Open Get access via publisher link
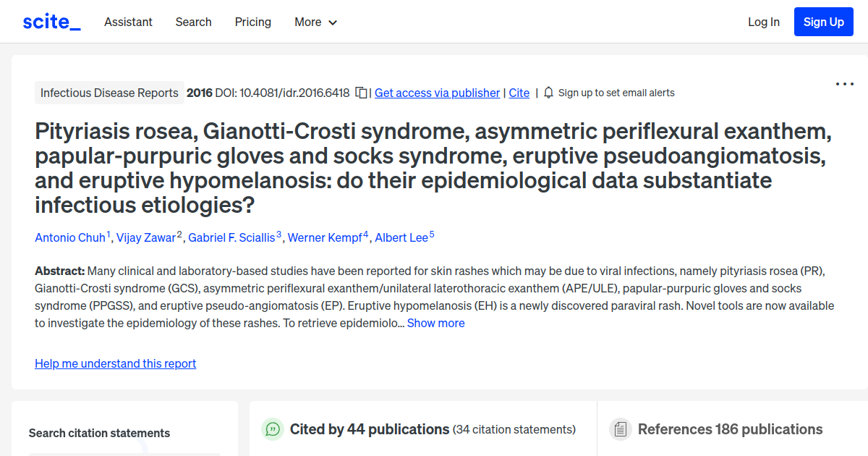The height and width of the screenshot is (456, 868). 437,93
